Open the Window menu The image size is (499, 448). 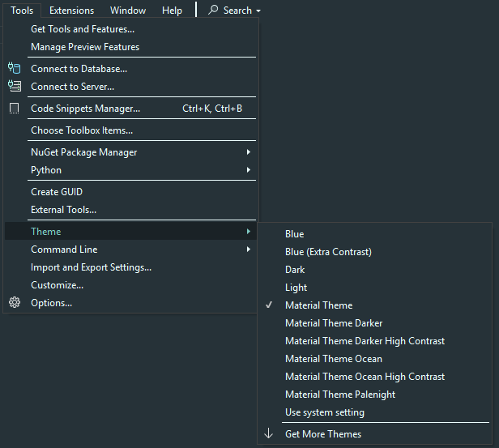tap(128, 11)
